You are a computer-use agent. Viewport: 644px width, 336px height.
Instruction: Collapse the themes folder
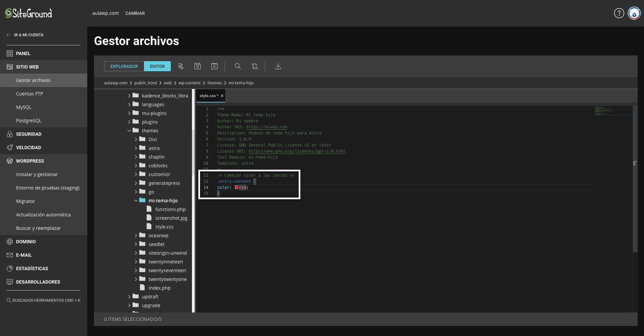(x=129, y=131)
